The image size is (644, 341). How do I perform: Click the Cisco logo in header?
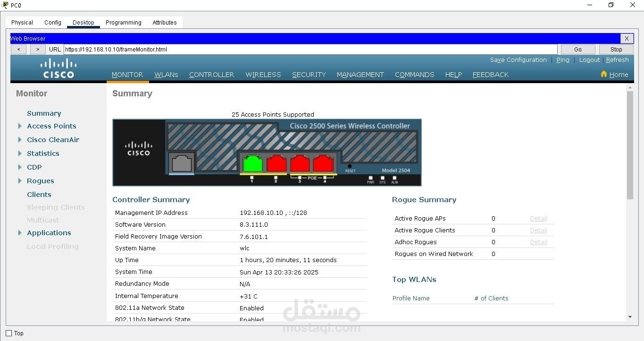pyautogui.click(x=59, y=68)
